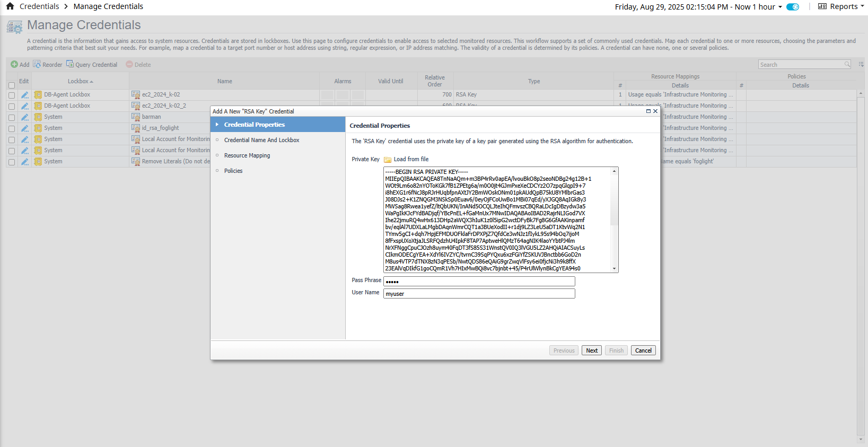Viewport: 868px width, 447px height.
Task: Click the Load from file folder icon
Action: click(388, 160)
